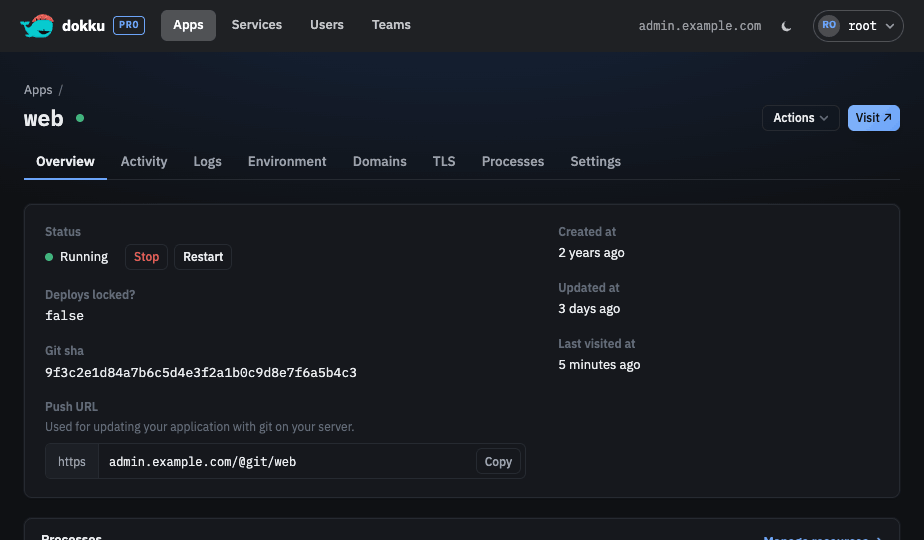Image resolution: width=924 pixels, height=540 pixels.
Task: Copy the push URL
Action: pyautogui.click(x=498, y=462)
